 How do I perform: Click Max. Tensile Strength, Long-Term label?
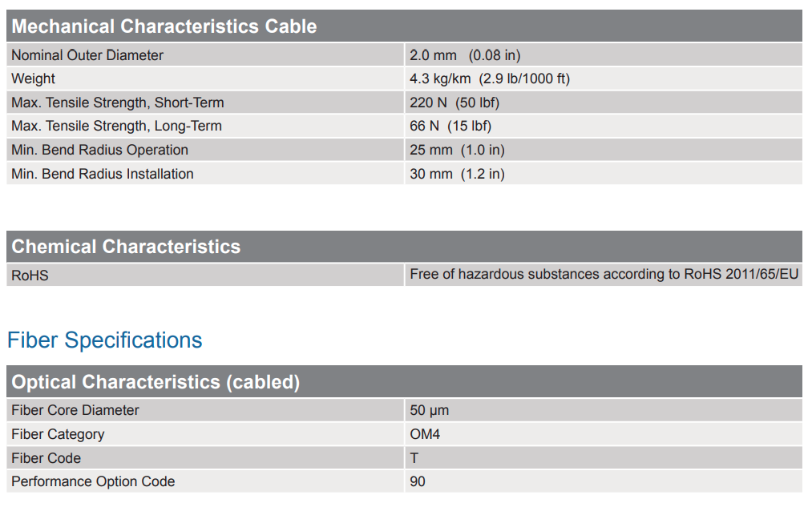(116, 126)
